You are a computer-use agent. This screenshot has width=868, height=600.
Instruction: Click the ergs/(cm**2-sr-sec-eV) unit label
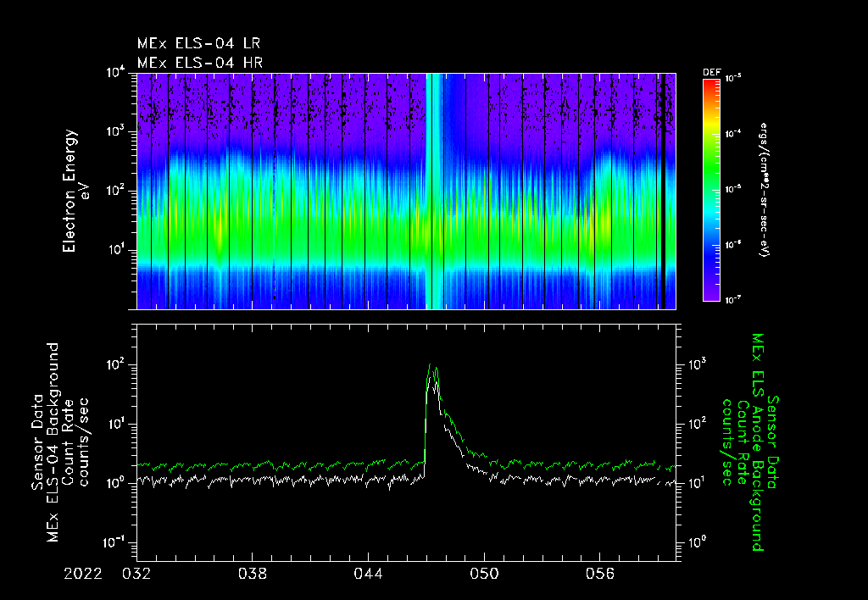765,190
